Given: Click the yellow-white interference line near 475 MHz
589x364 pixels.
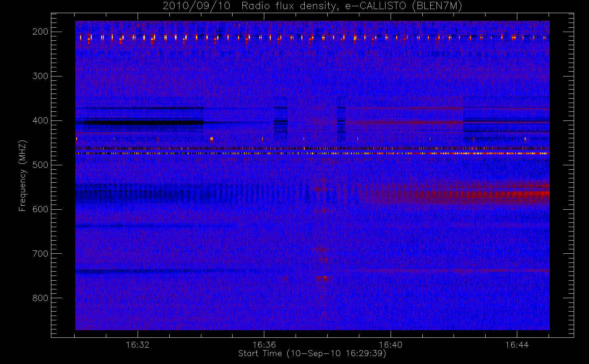Looking at the screenshot, I should [x=312, y=154].
